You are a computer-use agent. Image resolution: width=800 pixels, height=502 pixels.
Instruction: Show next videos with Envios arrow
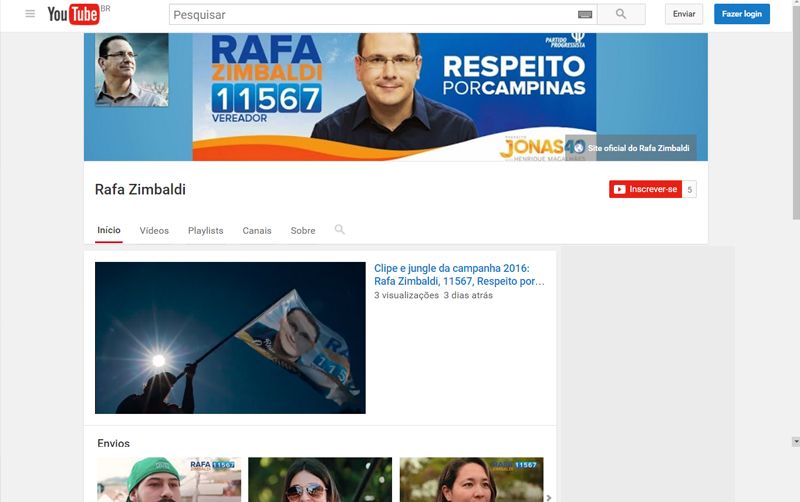(548, 496)
